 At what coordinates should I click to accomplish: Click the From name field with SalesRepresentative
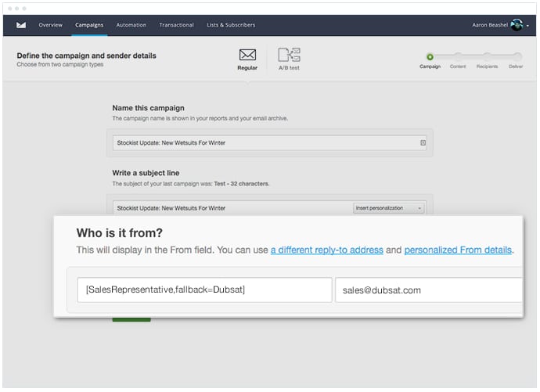(204, 290)
